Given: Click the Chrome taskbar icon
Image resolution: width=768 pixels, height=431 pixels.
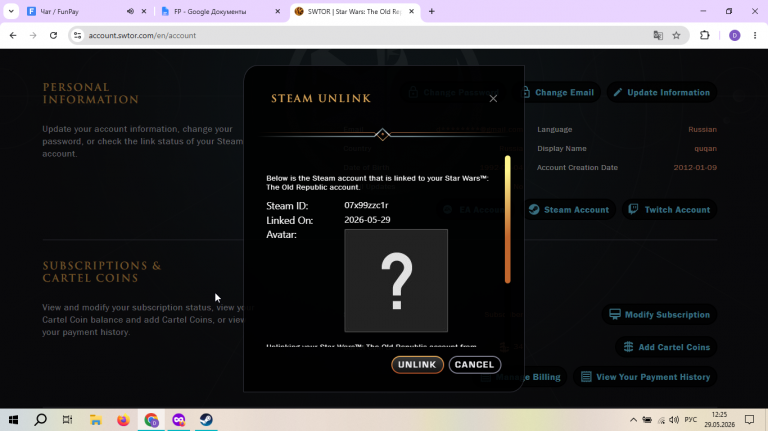Looking at the screenshot, I should click(x=151, y=420).
